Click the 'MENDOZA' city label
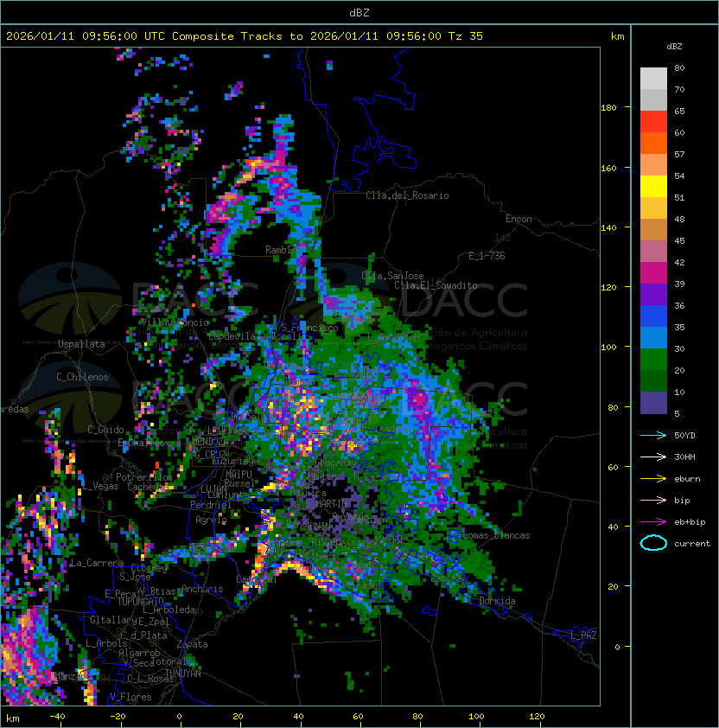 pos(210,441)
